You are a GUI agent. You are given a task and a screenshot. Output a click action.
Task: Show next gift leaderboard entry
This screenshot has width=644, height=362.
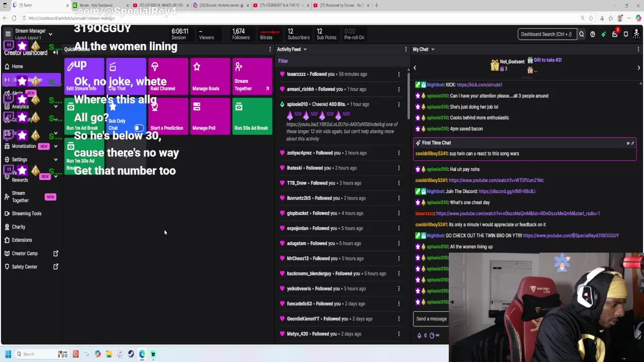point(638,67)
